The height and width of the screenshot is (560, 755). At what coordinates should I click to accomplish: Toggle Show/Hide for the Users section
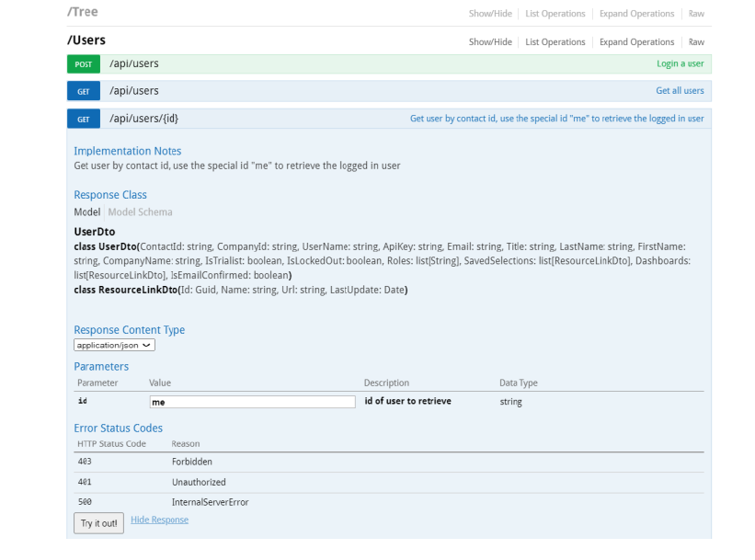coord(490,41)
